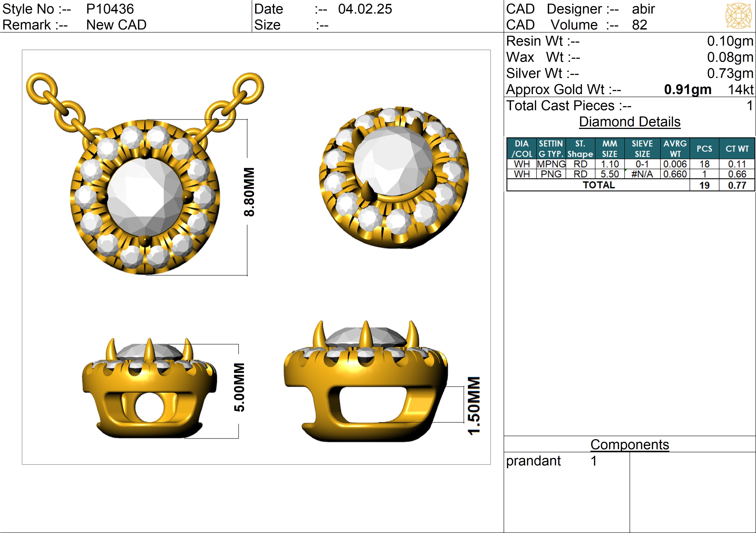Click the 0.91gm approx gold weight
The height and width of the screenshot is (533, 756).
688,90
